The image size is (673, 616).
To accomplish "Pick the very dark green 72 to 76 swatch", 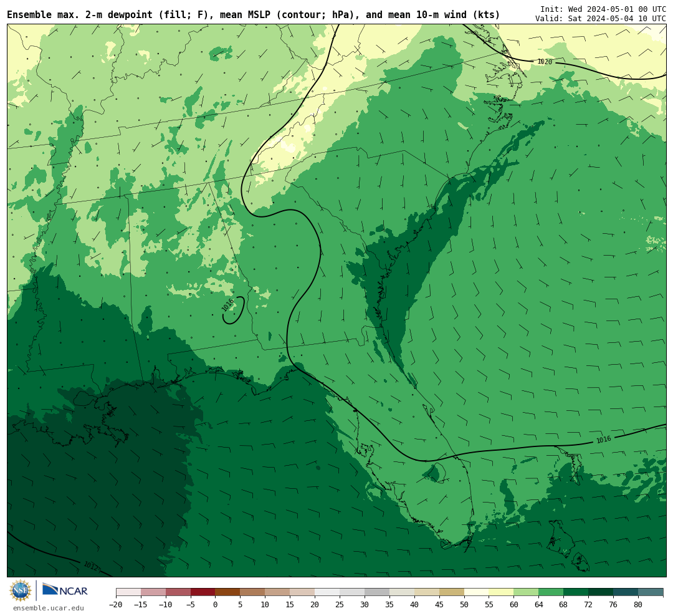I will click(x=601, y=592).
